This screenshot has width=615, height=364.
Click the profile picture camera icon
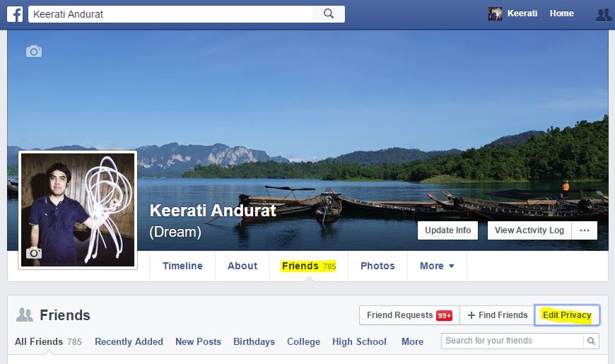tap(33, 253)
